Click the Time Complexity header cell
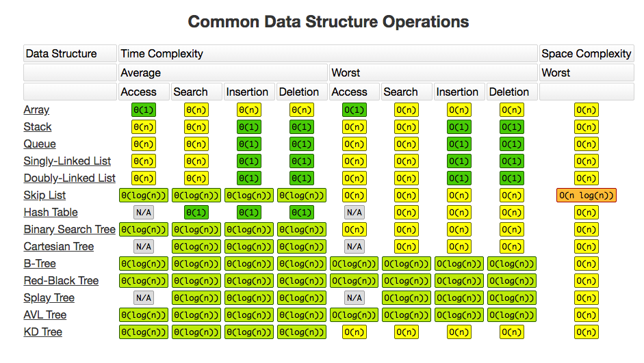 coord(328,53)
